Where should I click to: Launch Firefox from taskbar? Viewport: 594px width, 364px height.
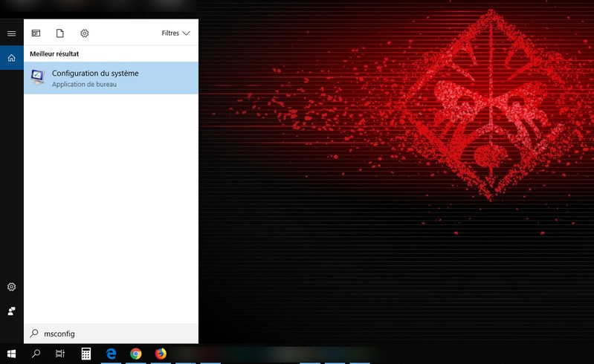tap(161, 354)
